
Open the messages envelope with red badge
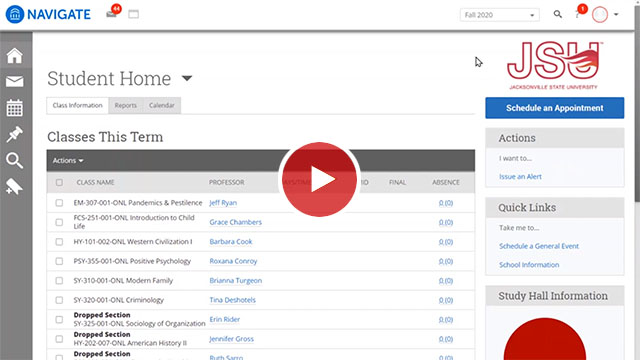pyautogui.click(x=111, y=14)
